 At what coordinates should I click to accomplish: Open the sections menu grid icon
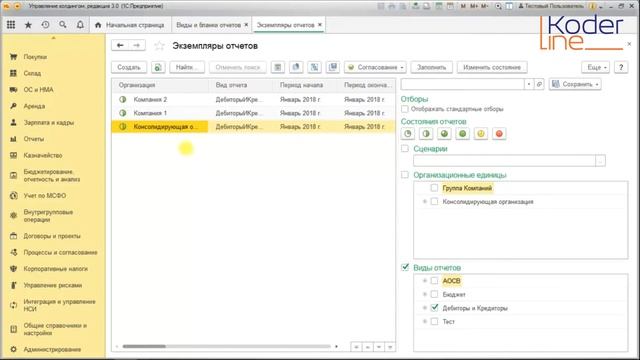11,25
